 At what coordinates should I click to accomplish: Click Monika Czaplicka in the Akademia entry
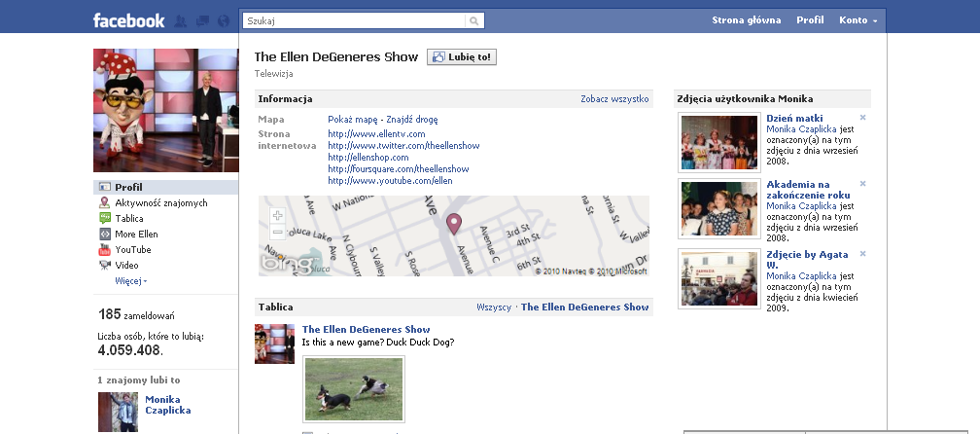click(x=801, y=205)
